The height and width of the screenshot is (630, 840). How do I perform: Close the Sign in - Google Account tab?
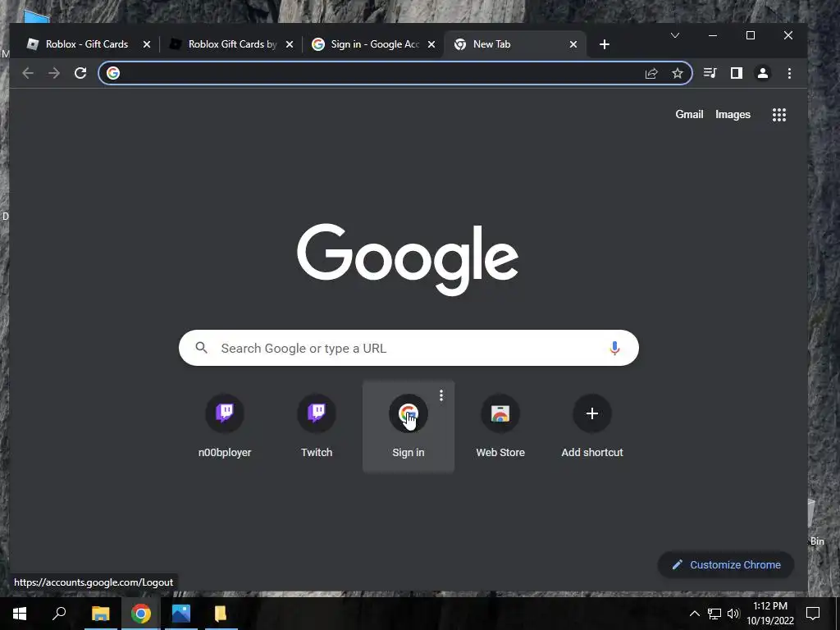tap(431, 44)
